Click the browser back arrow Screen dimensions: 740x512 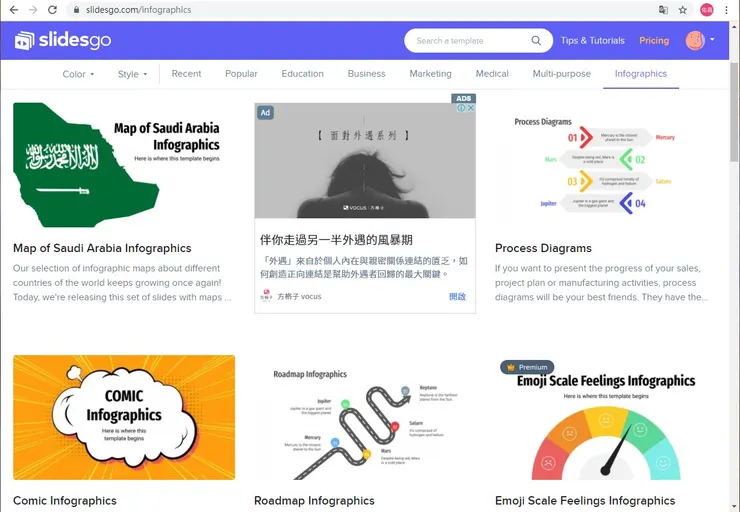pyautogui.click(x=14, y=9)
